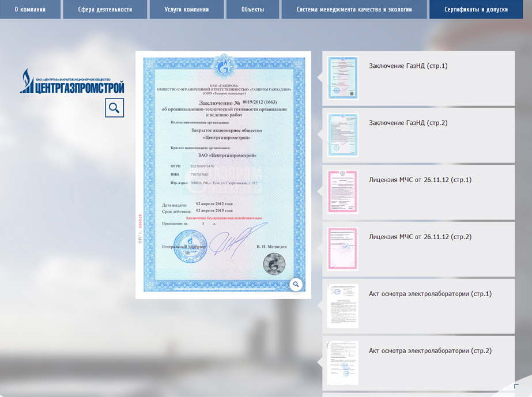This screenshot has height=397, width=532.
Task: Click text 'Заключение ГазНД (стр.1)'
Action: (x=408, y=66)
